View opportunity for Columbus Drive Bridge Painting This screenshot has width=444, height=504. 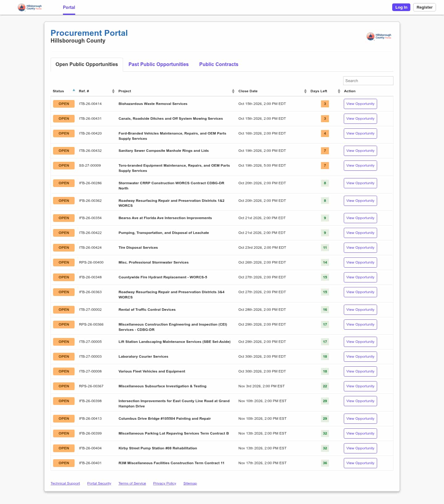[x=360, y=419]
